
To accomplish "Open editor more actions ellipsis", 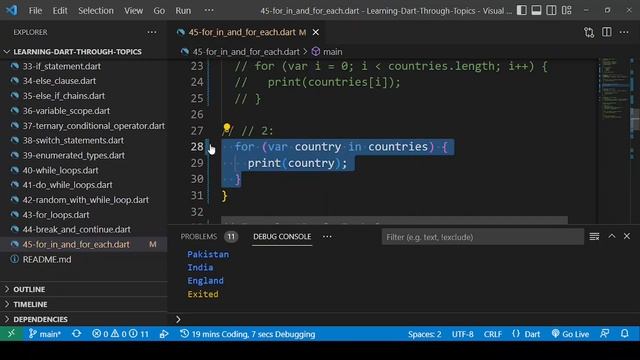I will pos(624,32).
